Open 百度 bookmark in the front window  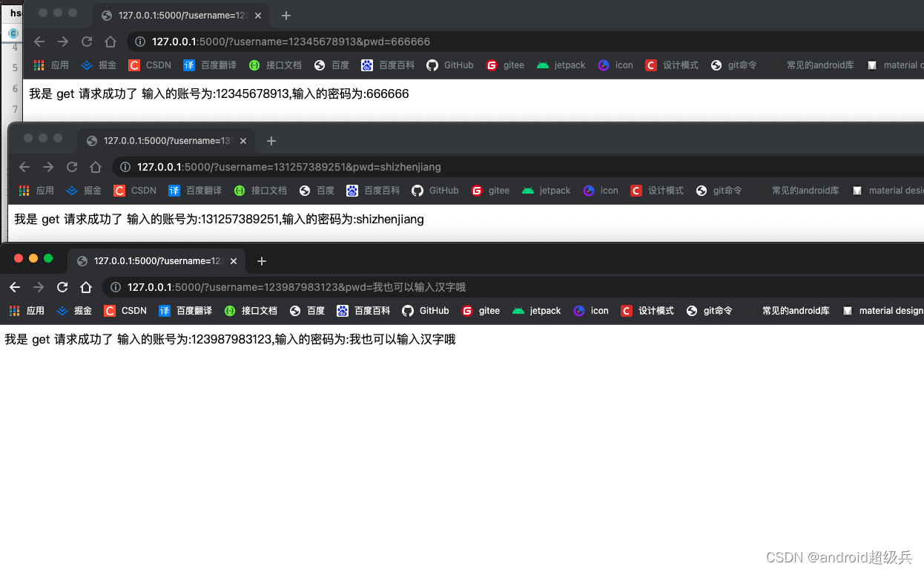point(307,311)
